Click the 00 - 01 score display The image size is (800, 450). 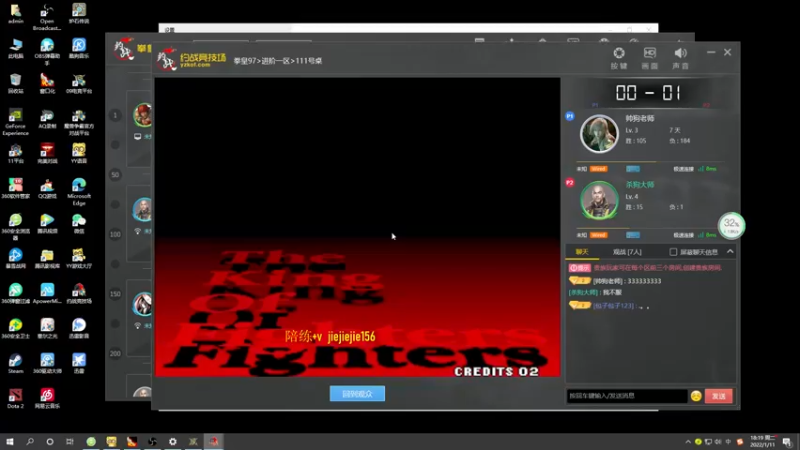point(648,93)
